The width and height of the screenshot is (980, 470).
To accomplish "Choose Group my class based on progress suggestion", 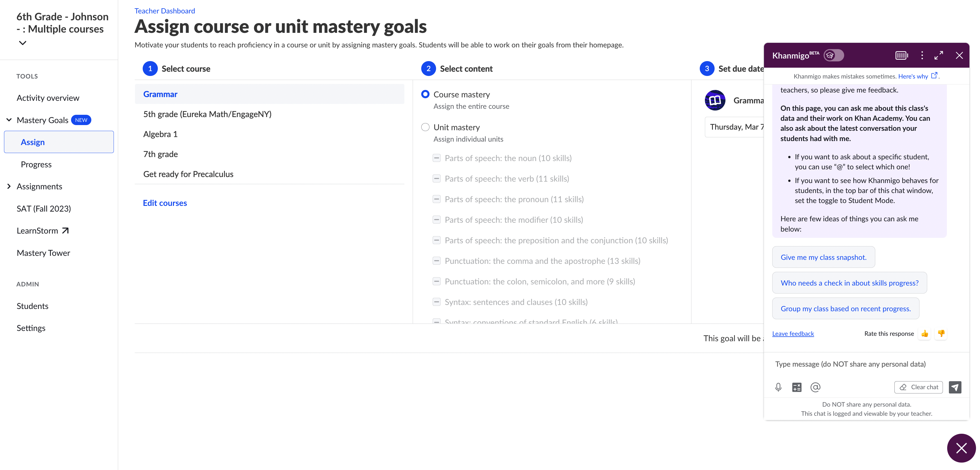I will point(846,308).
